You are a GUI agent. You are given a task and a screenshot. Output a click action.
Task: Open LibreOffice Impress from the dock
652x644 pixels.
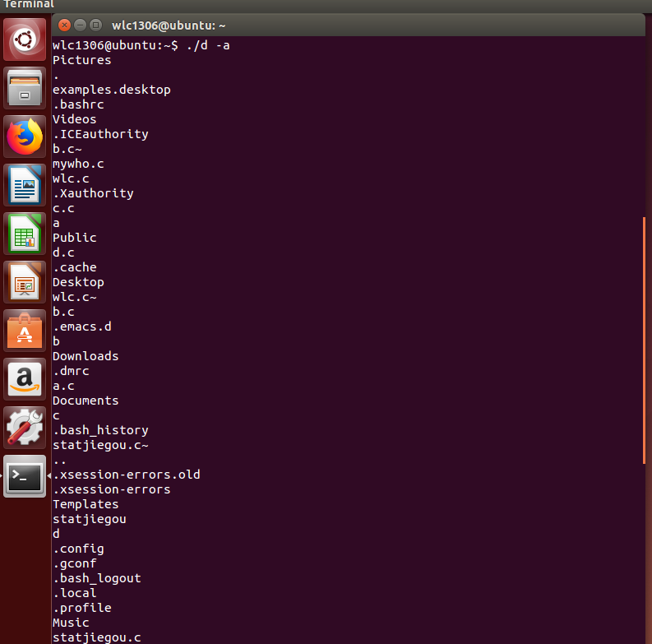[25, 282]
